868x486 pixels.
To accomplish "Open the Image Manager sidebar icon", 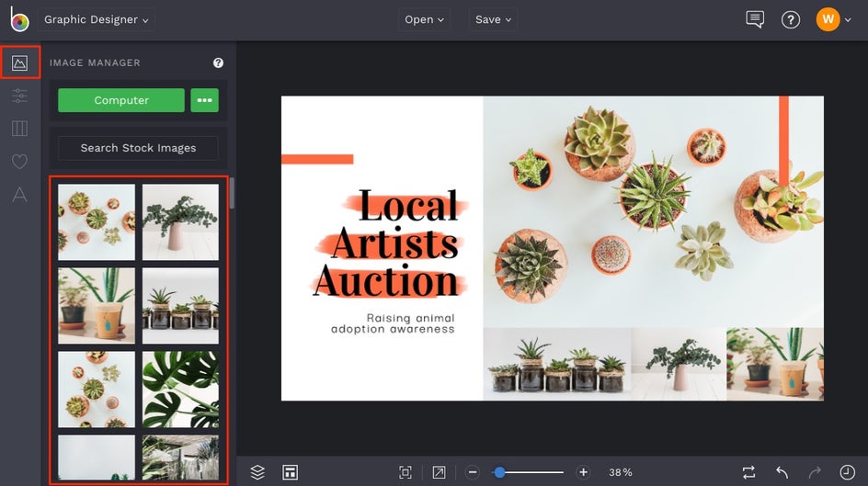I will coord(19,63).
